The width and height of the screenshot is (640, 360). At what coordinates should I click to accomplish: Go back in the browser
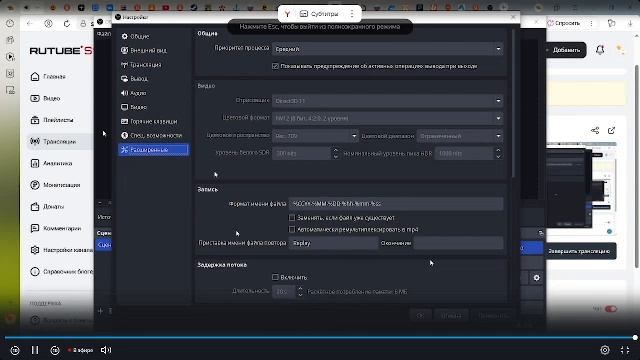coord(29,24)
